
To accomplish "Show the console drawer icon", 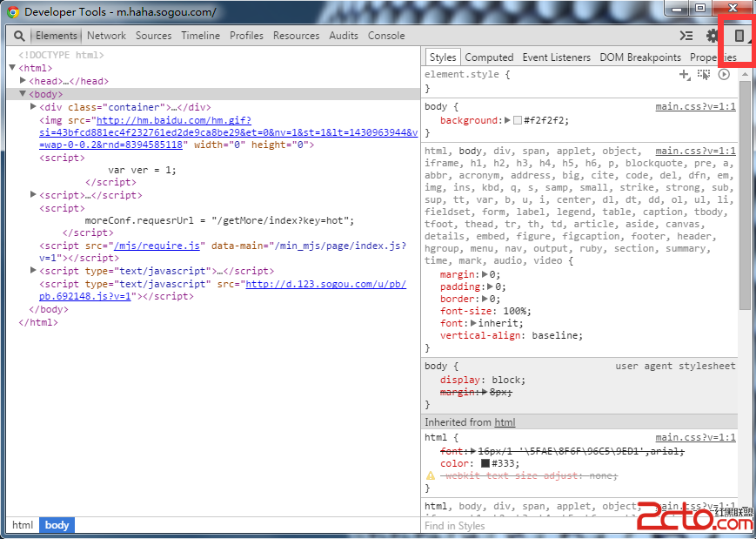I will point(686,36).
